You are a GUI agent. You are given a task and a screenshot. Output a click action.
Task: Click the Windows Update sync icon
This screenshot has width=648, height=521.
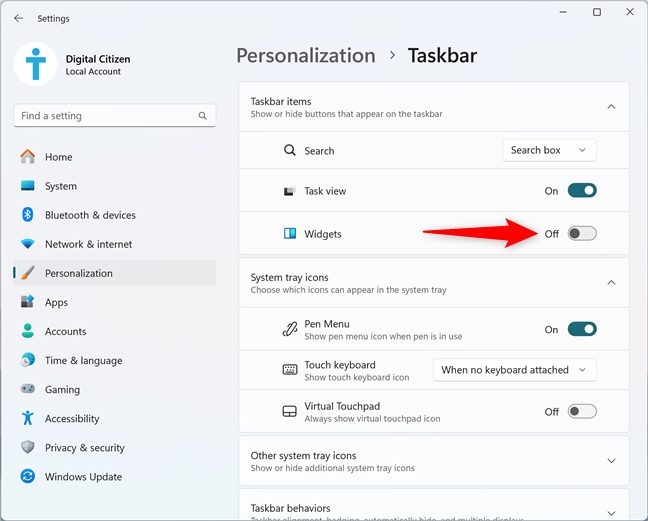28,476
